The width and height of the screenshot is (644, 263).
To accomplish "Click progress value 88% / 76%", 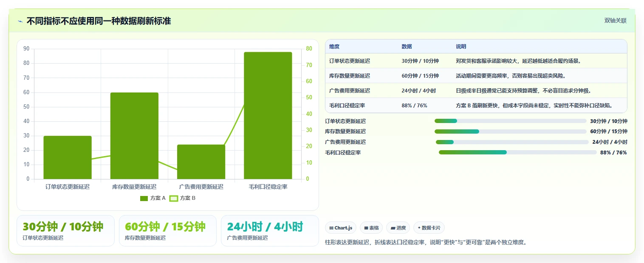I will [x=613, y=153].
